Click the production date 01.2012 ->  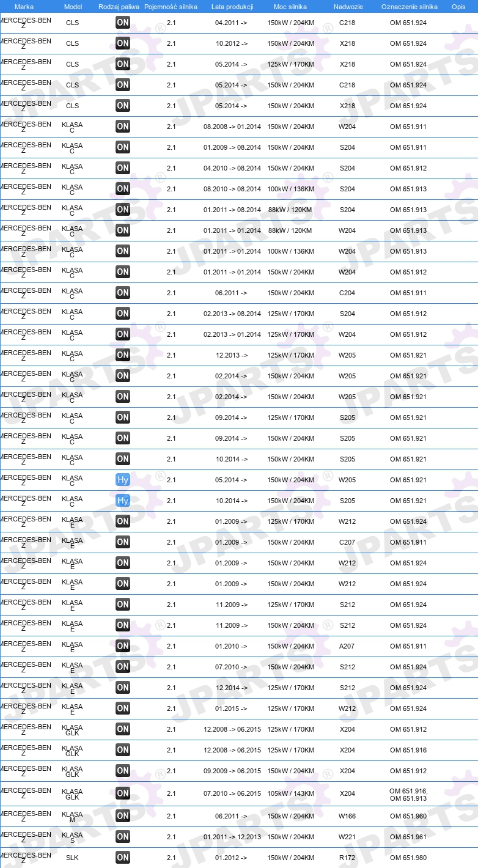coord(231,858)
